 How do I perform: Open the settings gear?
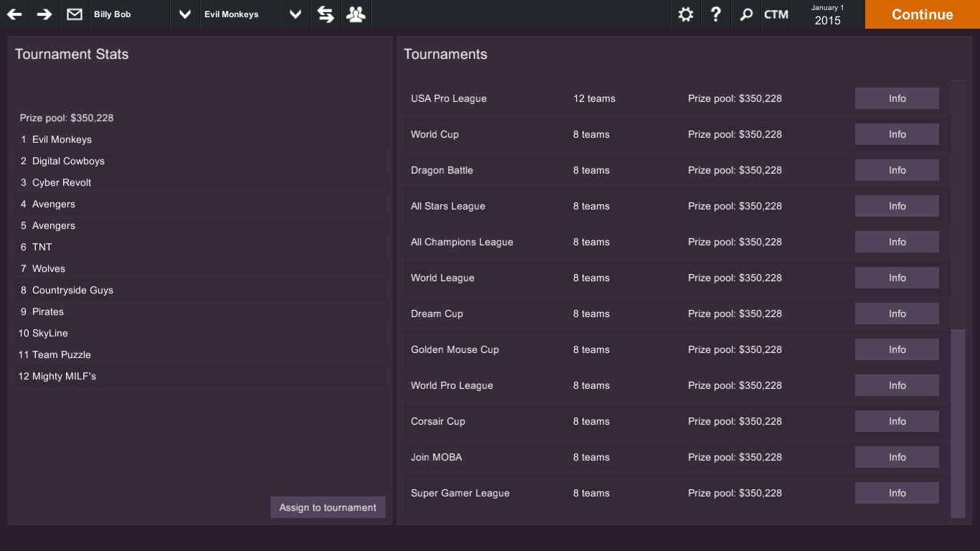pos(685,14)
